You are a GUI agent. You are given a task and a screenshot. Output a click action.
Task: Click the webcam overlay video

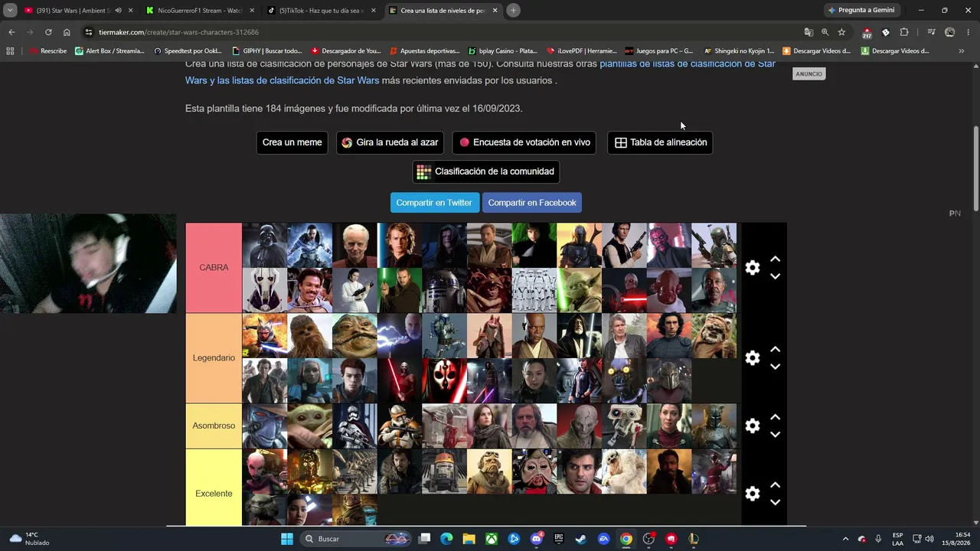[88, 263]
